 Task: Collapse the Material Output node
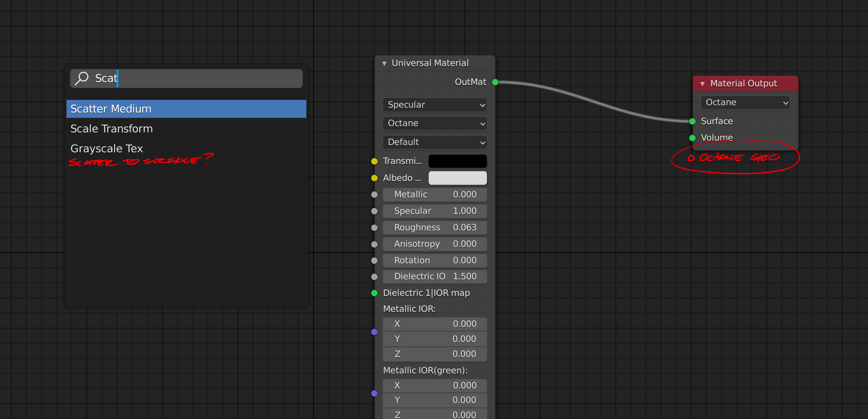702,84
